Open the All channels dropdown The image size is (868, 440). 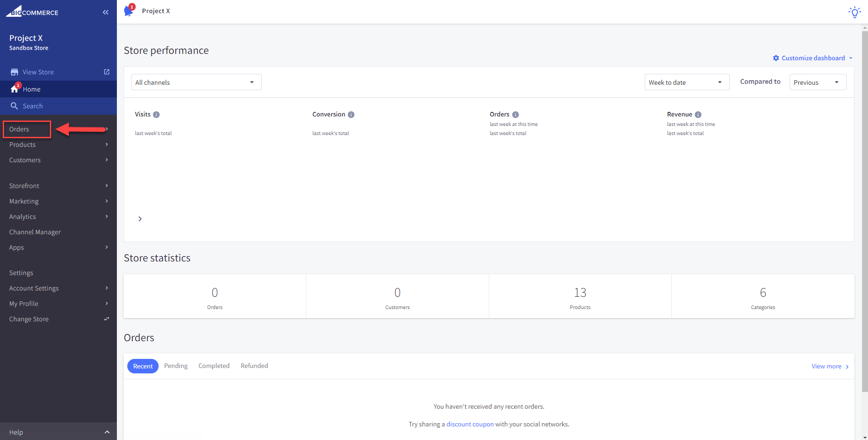[x=196, y=82]
